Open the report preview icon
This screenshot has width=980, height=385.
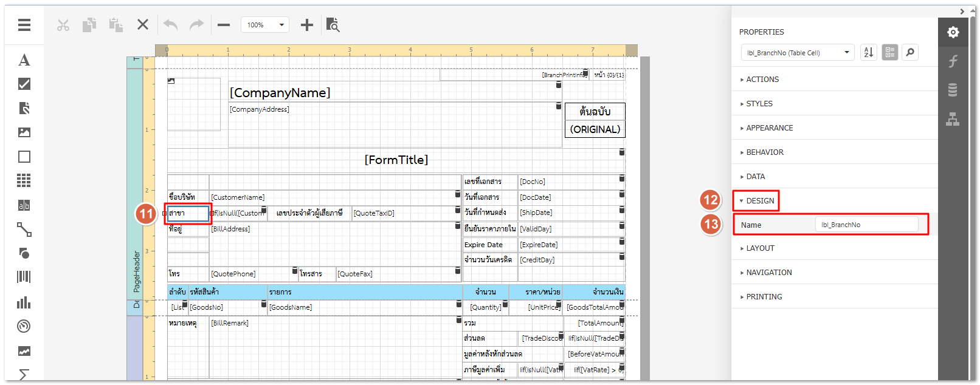click(333, 25)
